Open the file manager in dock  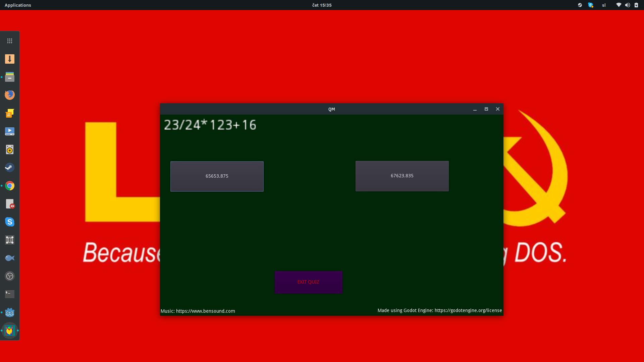pos(10,77)
